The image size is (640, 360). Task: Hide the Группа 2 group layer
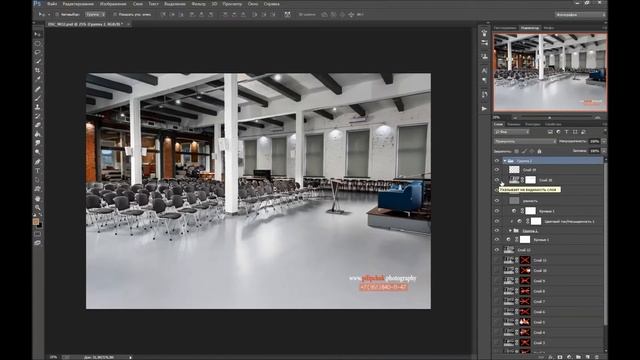(x=497, y=161)
